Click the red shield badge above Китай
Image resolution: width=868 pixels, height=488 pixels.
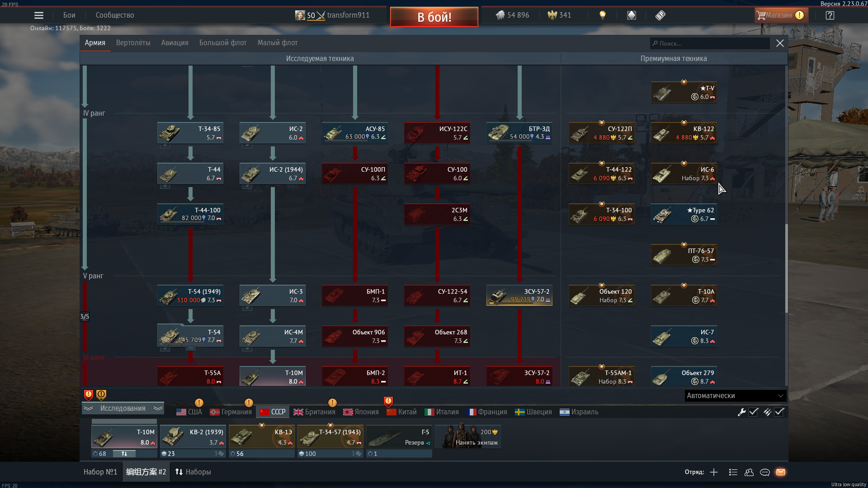[x=388, y=402]
